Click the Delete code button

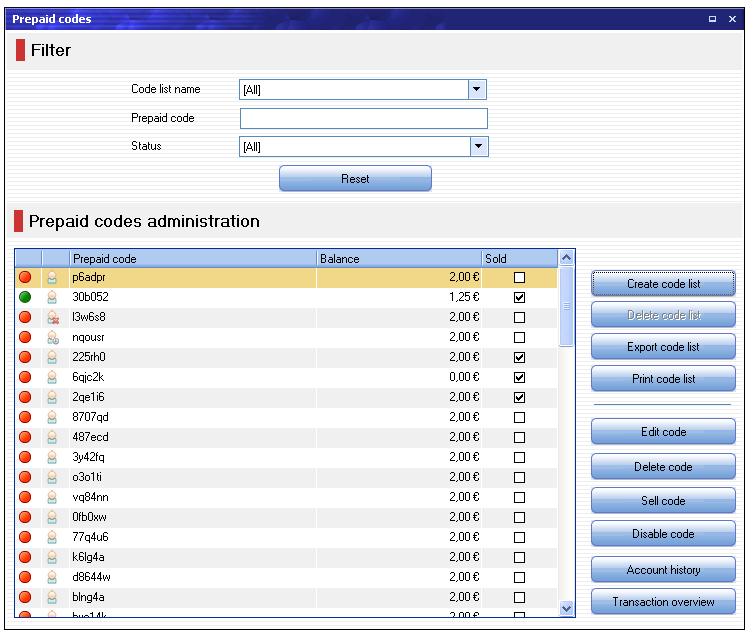click(x=663, y=467)
